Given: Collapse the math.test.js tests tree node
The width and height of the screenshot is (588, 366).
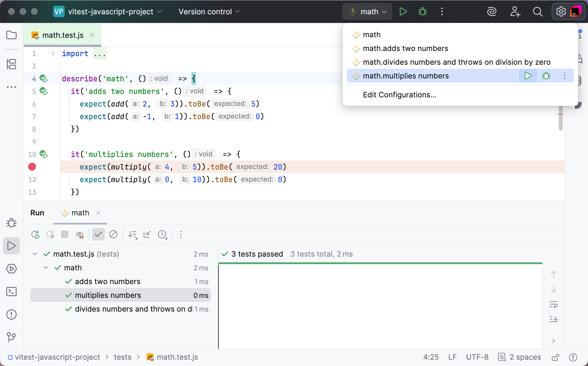Looking at the screenshot, I should coord(35,254).
